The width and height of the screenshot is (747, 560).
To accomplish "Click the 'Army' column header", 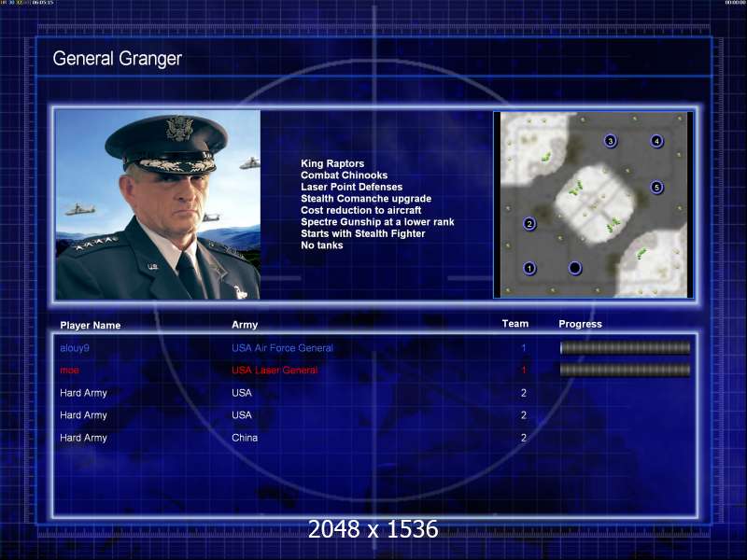I will coord(245,325).
